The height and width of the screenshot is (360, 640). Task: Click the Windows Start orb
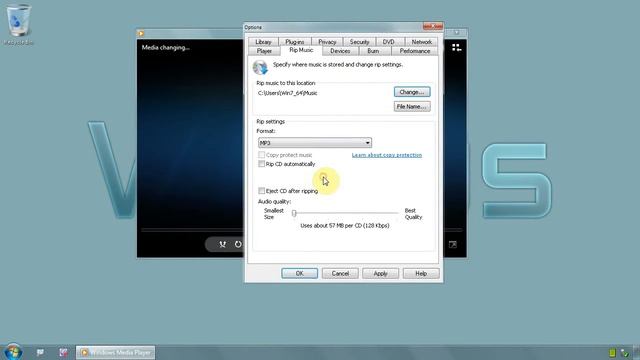[13, 352]
